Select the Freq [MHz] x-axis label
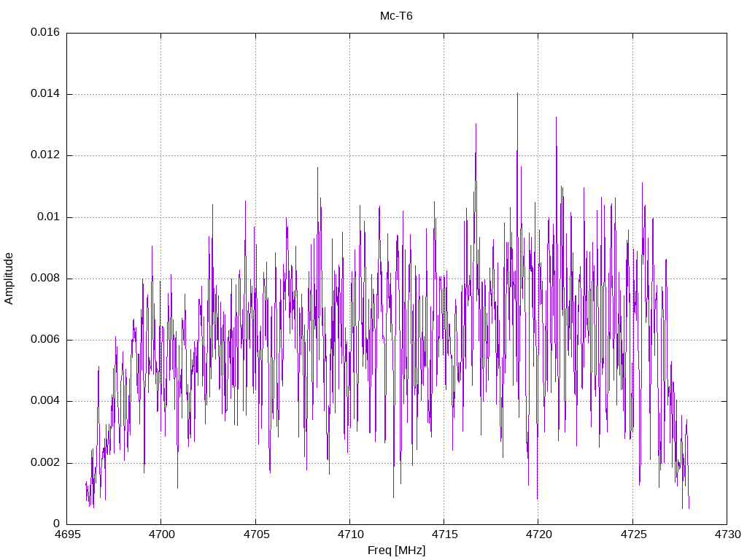Screen dimensions: 747x560 (396, 551)
